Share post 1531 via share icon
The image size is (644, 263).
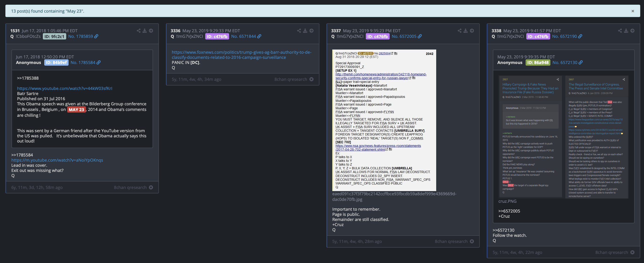[x=139, y=31]
